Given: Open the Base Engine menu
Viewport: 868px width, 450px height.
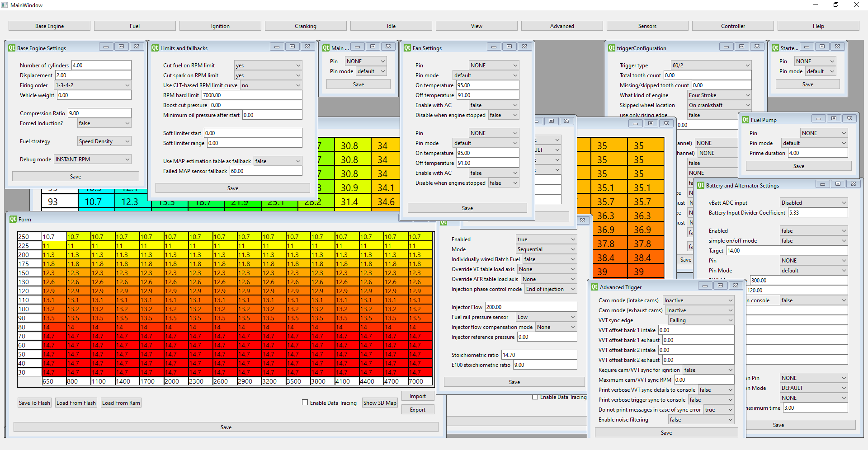Looking at the screenshot, I should pyautogui.click(x=49, y=26).
